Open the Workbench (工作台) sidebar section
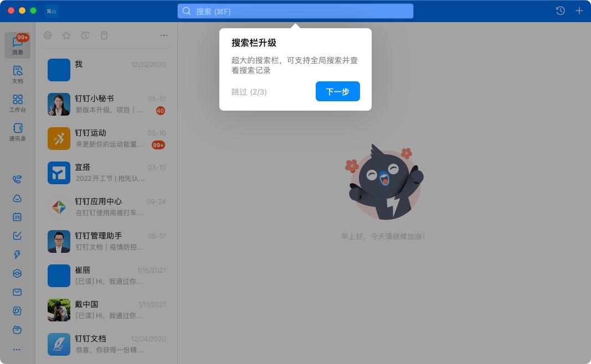Screen dimensions: 591x364 (17, 103)
